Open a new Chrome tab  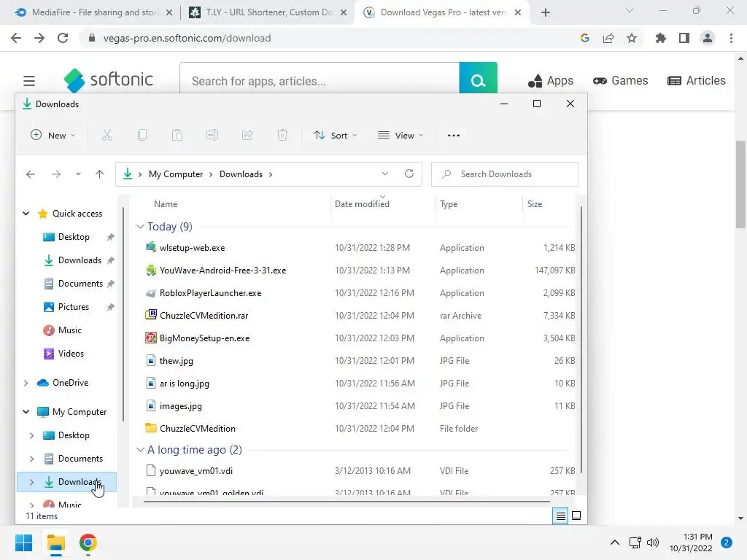click(546, 12)
